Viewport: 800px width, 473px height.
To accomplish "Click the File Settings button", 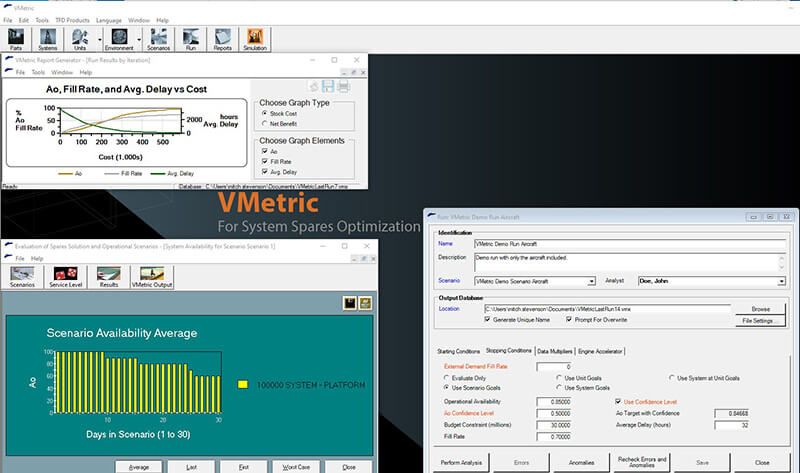I will click(x=760, y=321).
